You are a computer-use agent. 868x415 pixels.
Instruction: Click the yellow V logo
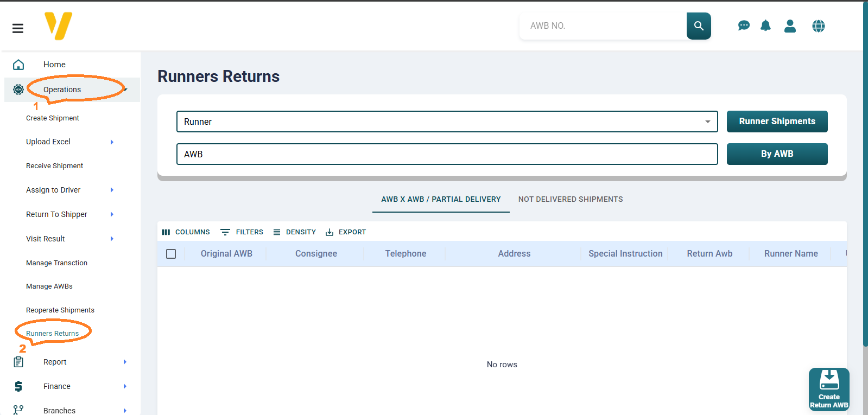[x=58, y=26]
